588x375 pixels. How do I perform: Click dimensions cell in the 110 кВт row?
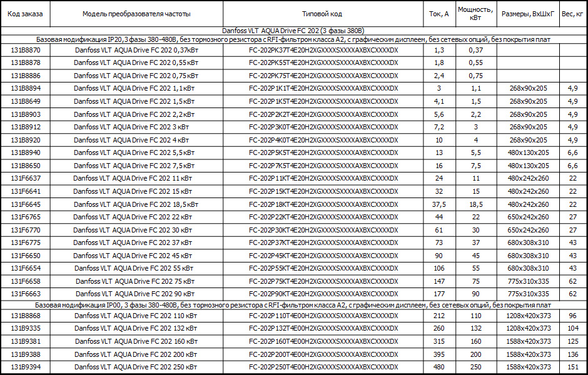528,316
